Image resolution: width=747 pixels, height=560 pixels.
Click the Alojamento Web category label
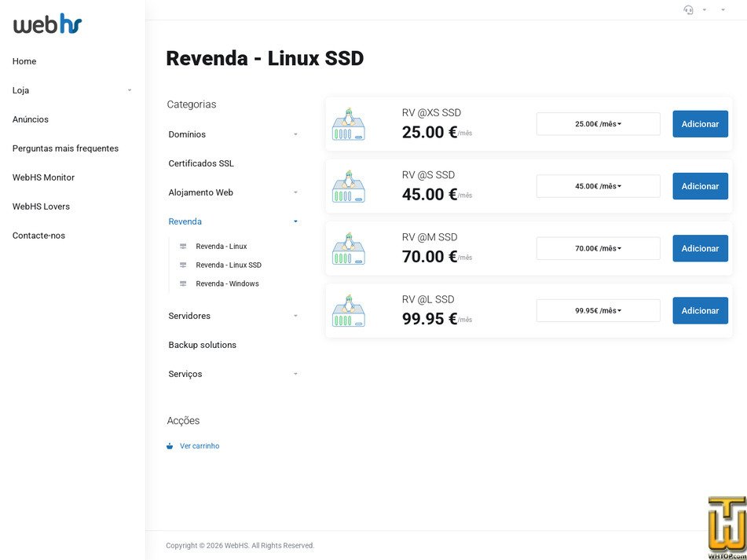[x=200, y=192]
